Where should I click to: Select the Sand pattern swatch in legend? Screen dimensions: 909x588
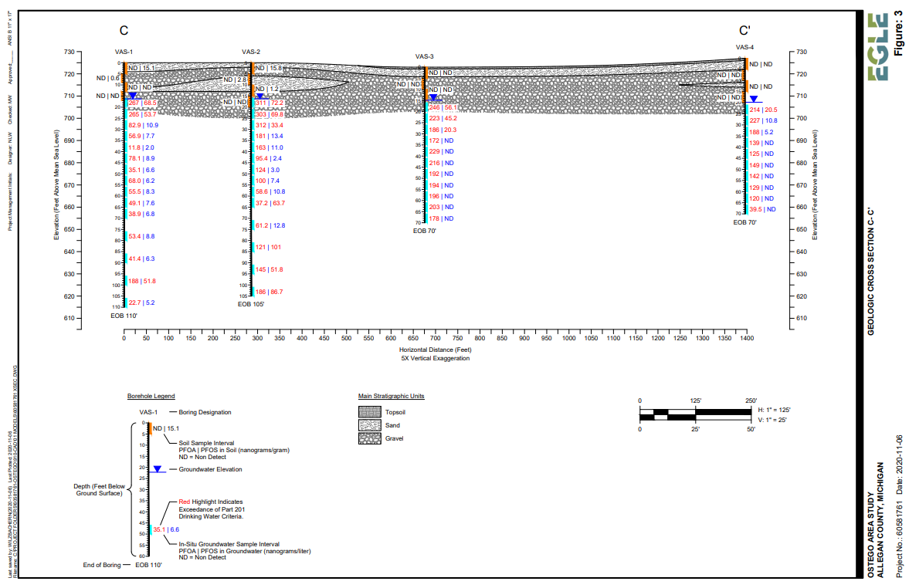tap(369, 425)
